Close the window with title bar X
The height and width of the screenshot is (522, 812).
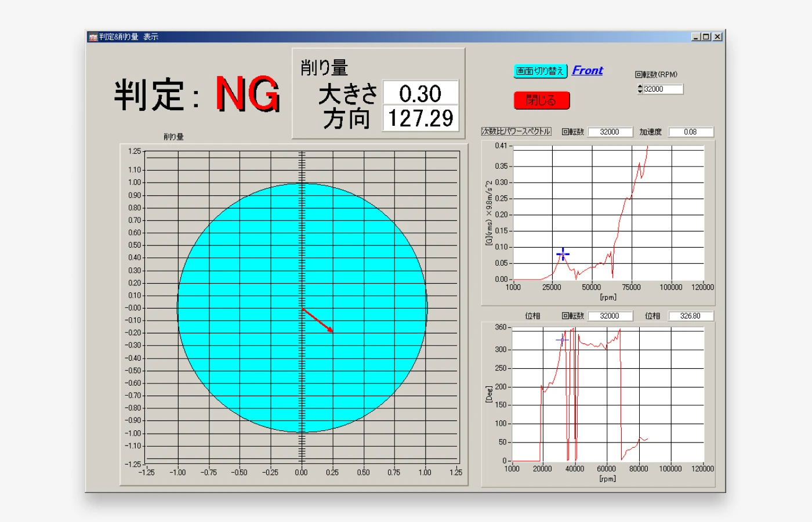717,37
